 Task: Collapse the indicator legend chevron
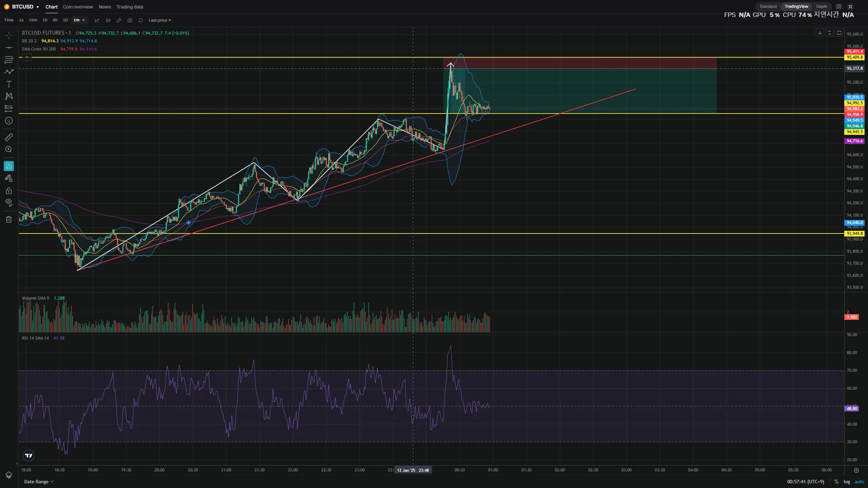[27, 57]
